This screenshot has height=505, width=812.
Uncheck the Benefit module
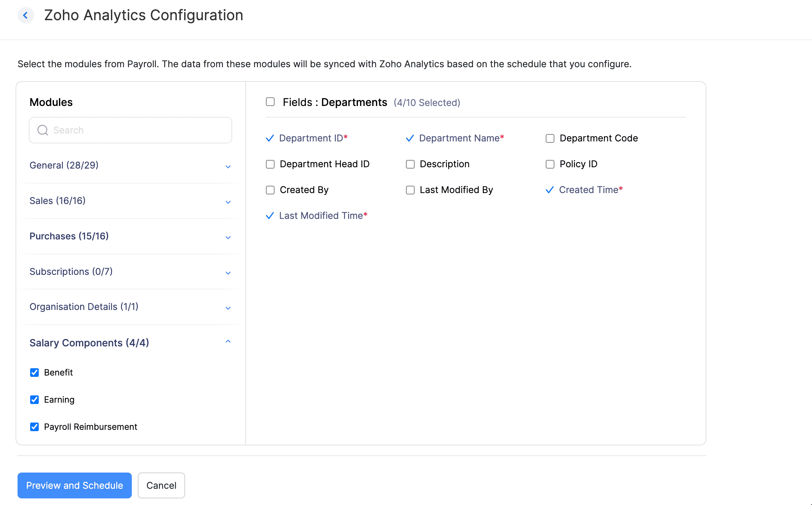click(34, 373)
